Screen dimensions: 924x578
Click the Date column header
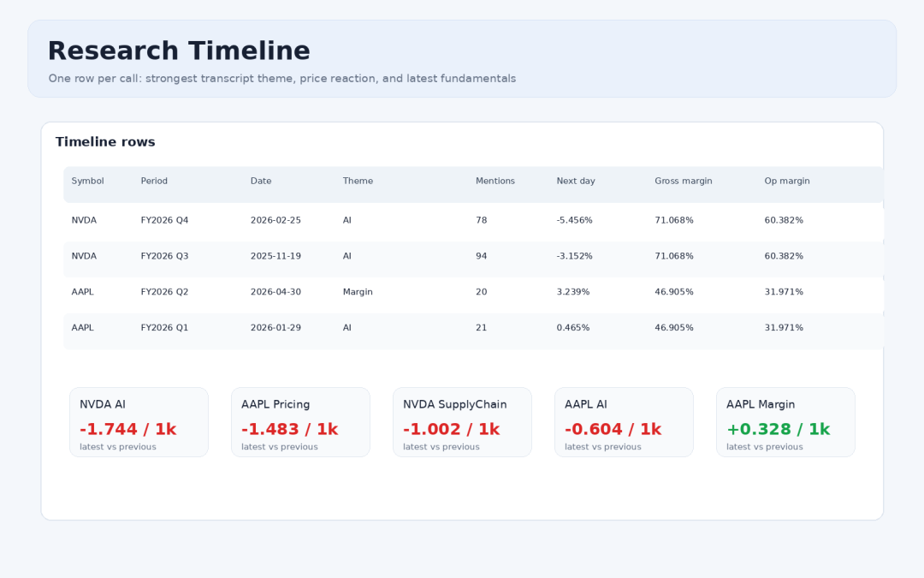point(261,181)
